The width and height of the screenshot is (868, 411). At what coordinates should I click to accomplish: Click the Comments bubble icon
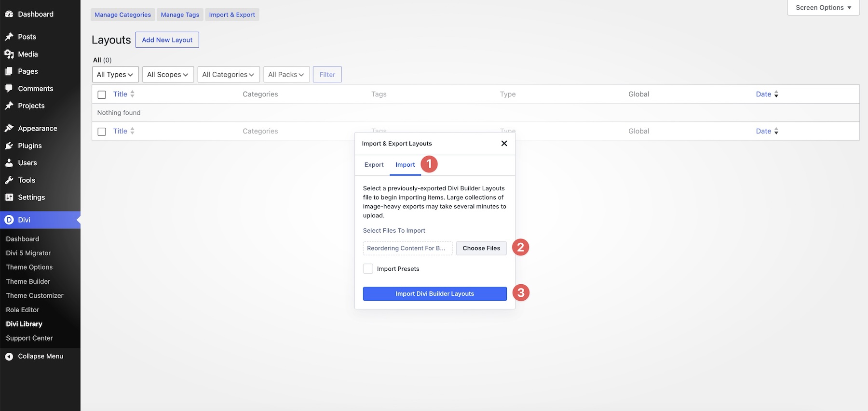[9, 89]
